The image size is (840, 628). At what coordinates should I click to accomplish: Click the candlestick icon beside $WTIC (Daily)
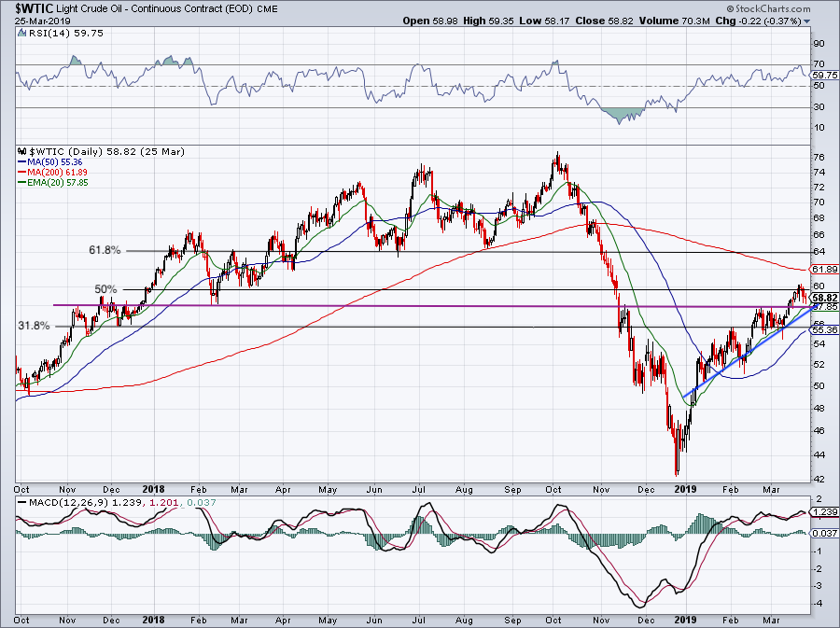click(21, 151)
